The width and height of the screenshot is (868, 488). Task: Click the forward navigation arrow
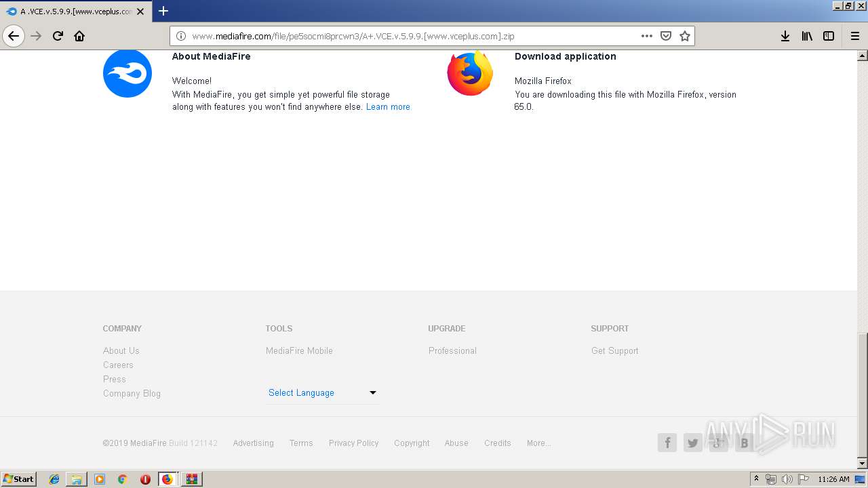click(36, 36)
